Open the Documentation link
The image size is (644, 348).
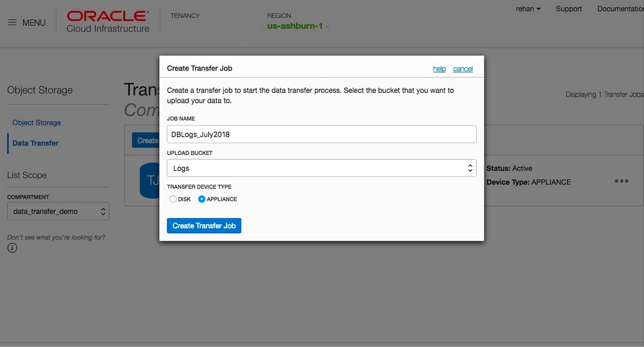coord(620,9)
